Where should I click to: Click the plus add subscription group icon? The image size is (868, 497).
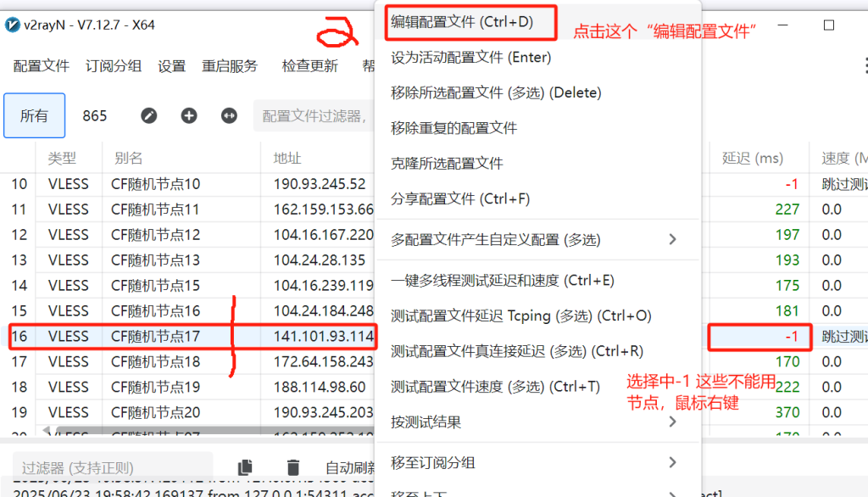coord(189,116)
